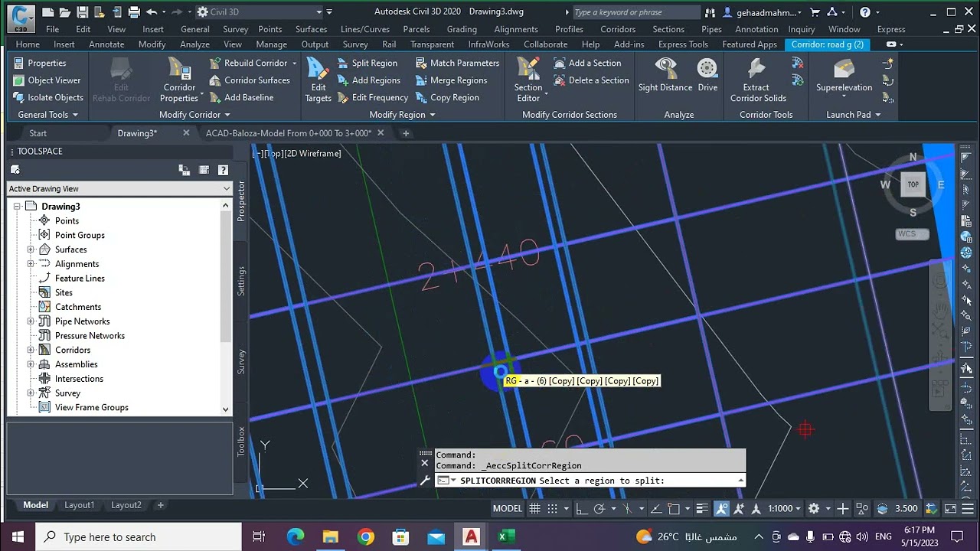980x551 pixels.
Task: Click Rebuild Corridor in the ribbon
Action: 248,63
